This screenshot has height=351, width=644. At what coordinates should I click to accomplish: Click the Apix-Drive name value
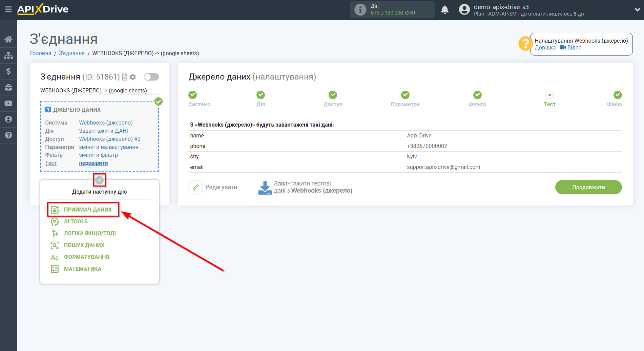[419, 135]
